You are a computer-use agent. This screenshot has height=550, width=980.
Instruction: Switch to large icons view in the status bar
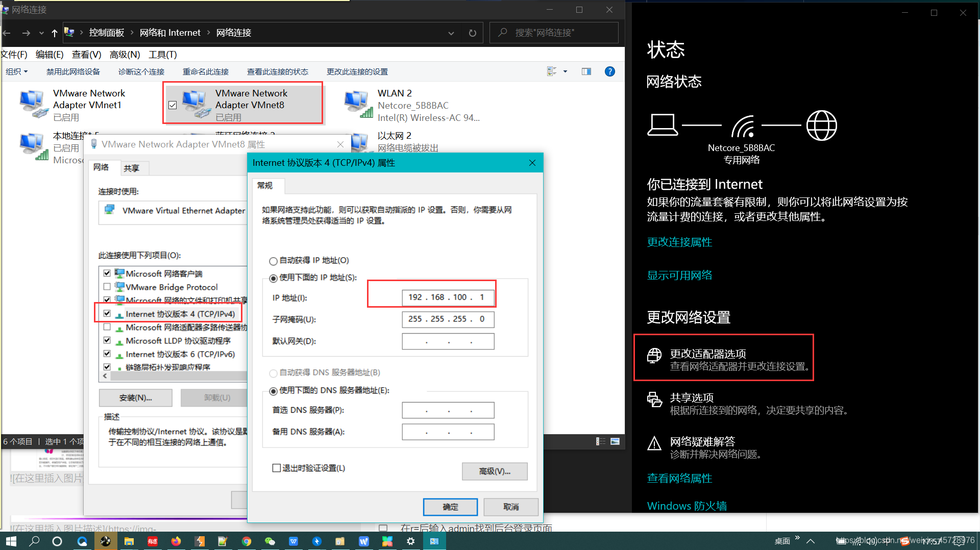click(x=615, y=441)
